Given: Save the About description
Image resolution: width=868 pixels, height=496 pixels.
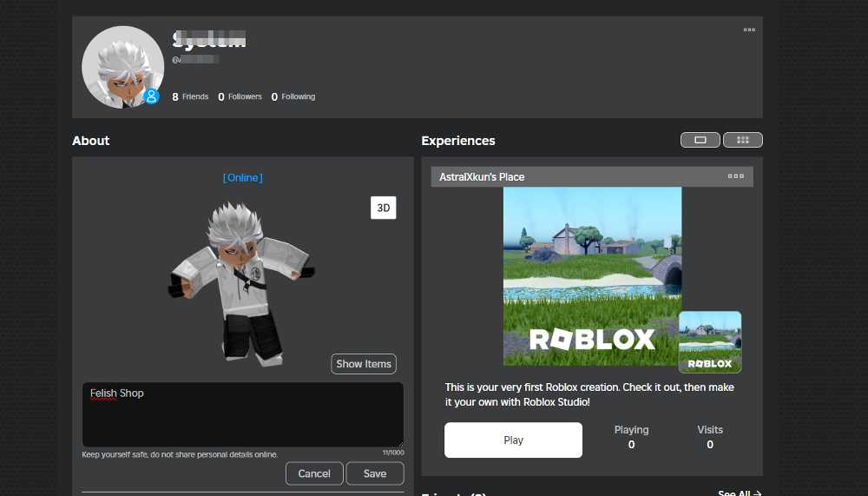Looking at the screenshot, I should click(375, 473).
